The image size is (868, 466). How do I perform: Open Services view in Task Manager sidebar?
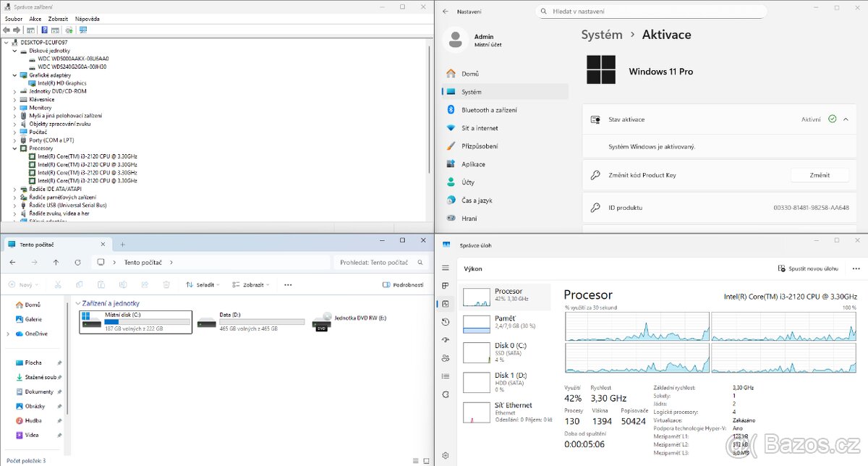point(446,394)
